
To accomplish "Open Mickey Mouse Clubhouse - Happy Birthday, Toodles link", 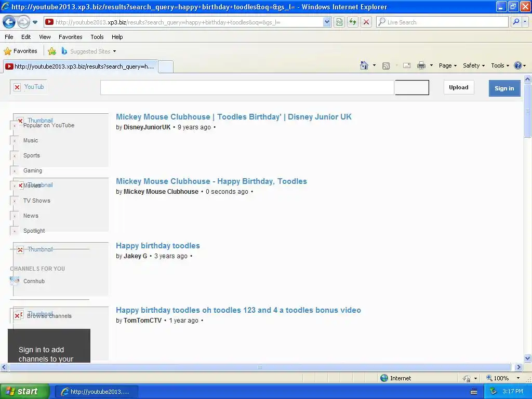I will (x=211, y=181).
